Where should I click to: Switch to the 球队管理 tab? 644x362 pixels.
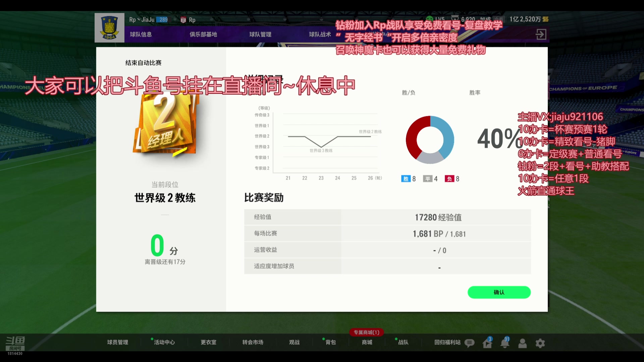(x=260, y=34)
